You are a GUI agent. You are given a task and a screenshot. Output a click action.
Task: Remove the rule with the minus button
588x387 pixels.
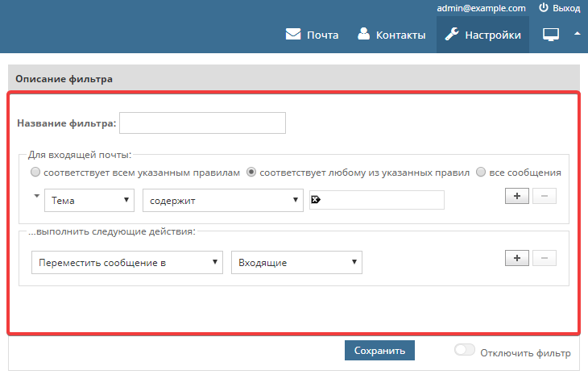pyautogui.click(x=544, y=196)
